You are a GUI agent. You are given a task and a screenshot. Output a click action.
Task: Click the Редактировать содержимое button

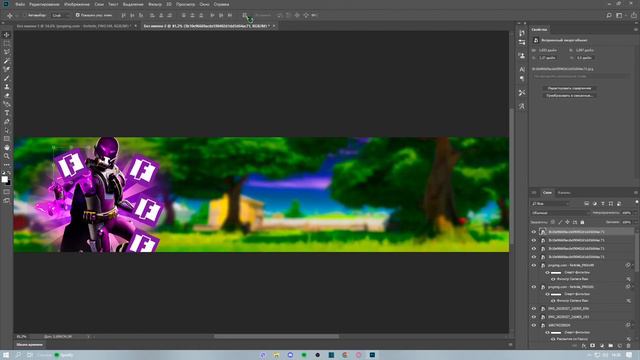[569, 88]
